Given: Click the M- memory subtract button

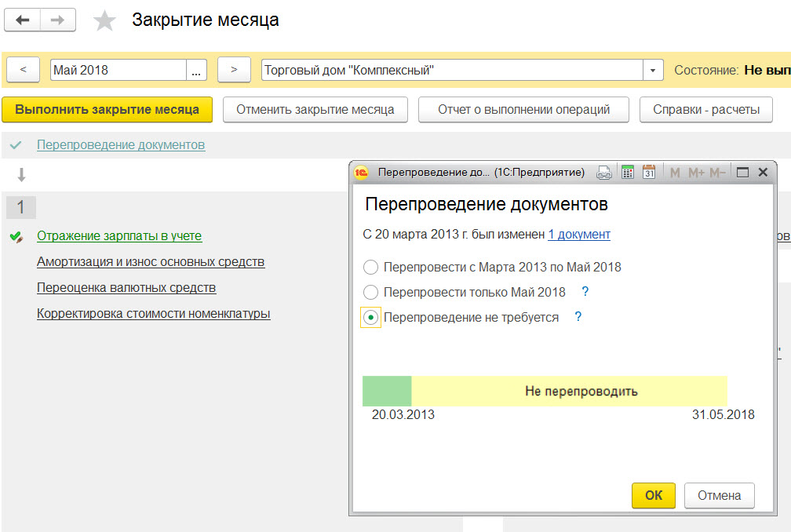Looking at the screenshot, I should tap(717, 173).
